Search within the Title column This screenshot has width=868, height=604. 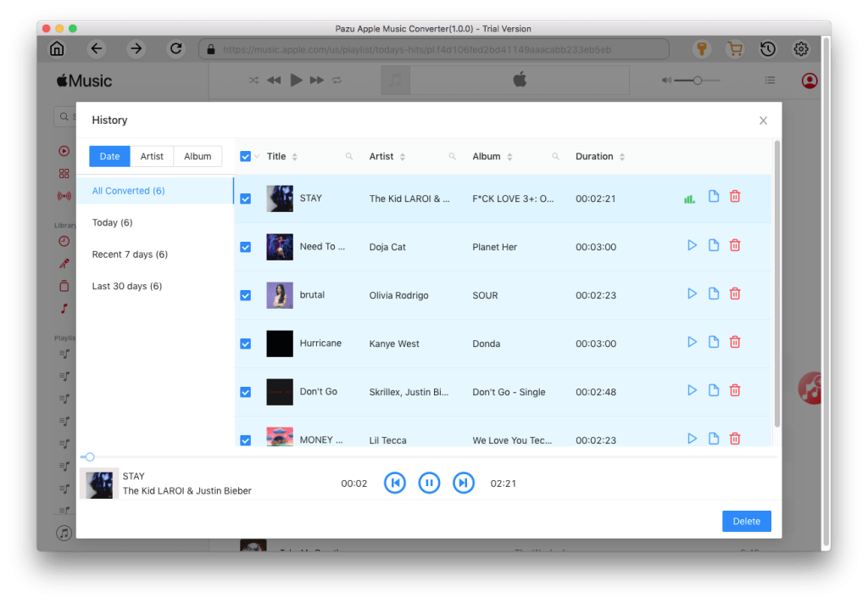coord(348,157)
